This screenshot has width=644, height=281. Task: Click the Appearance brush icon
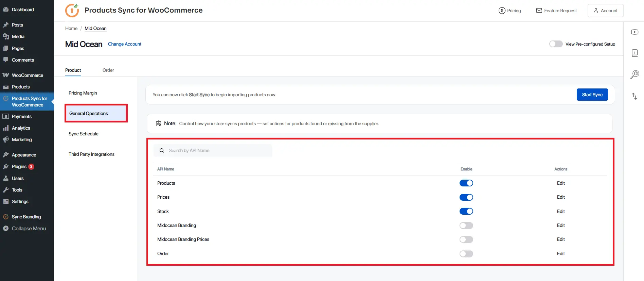(6, 155)
